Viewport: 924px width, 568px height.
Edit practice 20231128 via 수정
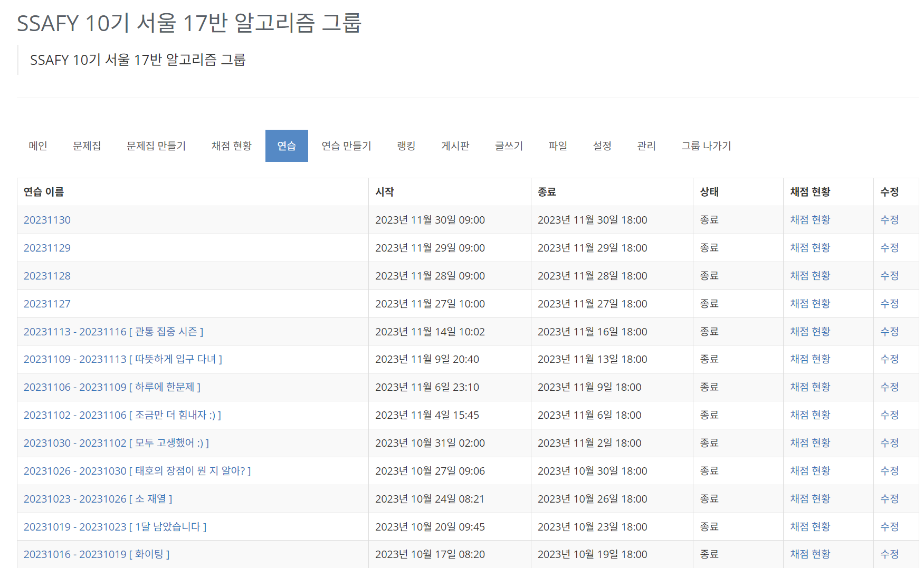(889, 276)
